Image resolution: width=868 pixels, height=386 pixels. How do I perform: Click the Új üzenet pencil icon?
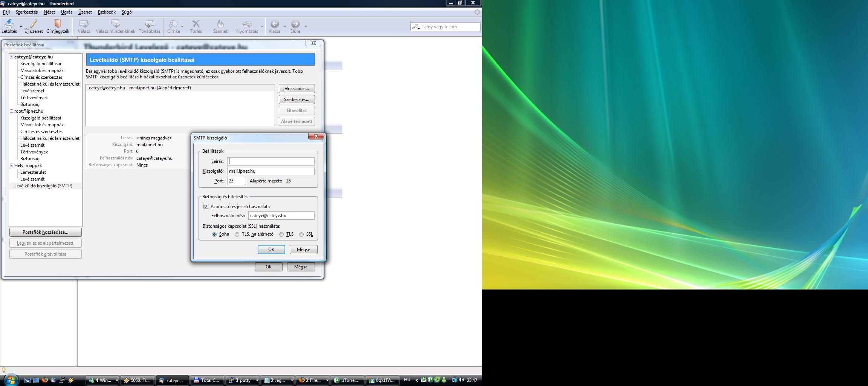(x=34, y=24)
